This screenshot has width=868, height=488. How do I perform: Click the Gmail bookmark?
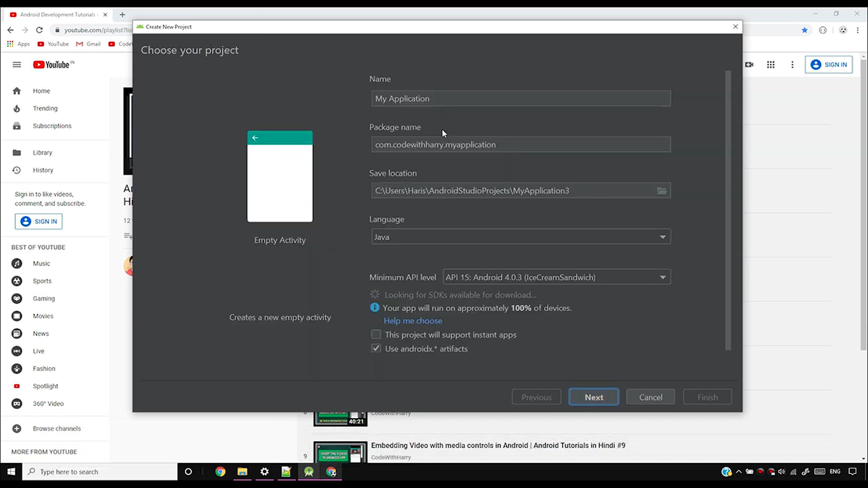[89, 44]
